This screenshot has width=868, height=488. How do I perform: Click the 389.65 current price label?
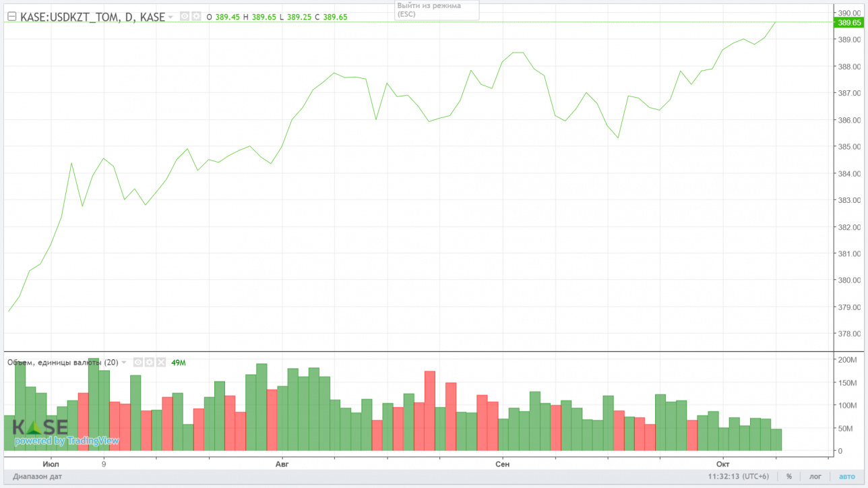[849, 22]
